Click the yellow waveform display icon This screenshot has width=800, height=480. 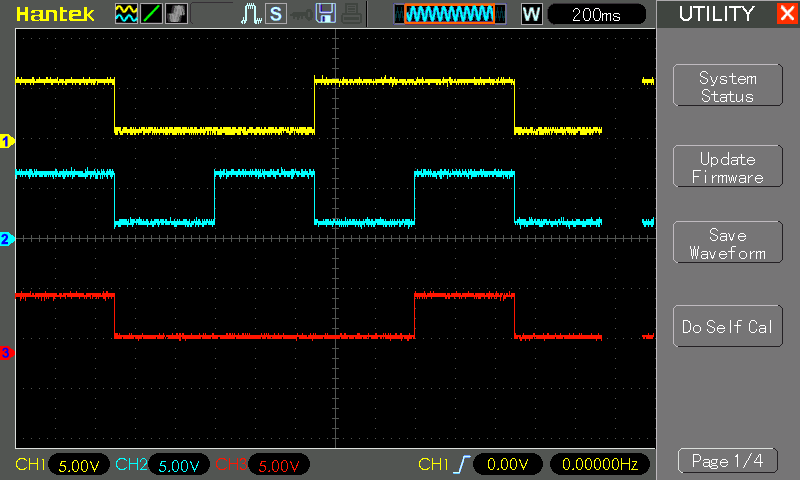coord(125,14)
